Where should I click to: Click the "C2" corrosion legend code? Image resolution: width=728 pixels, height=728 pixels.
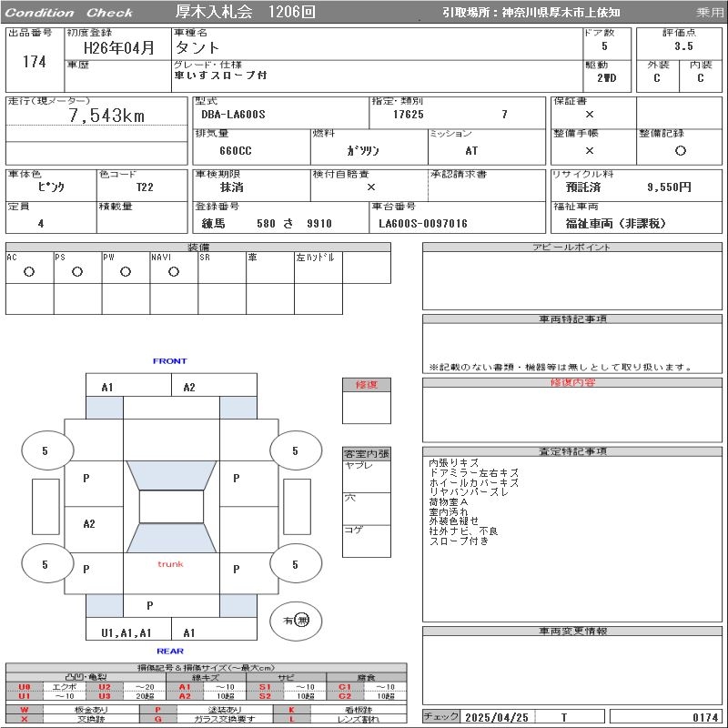coord(345,696)
